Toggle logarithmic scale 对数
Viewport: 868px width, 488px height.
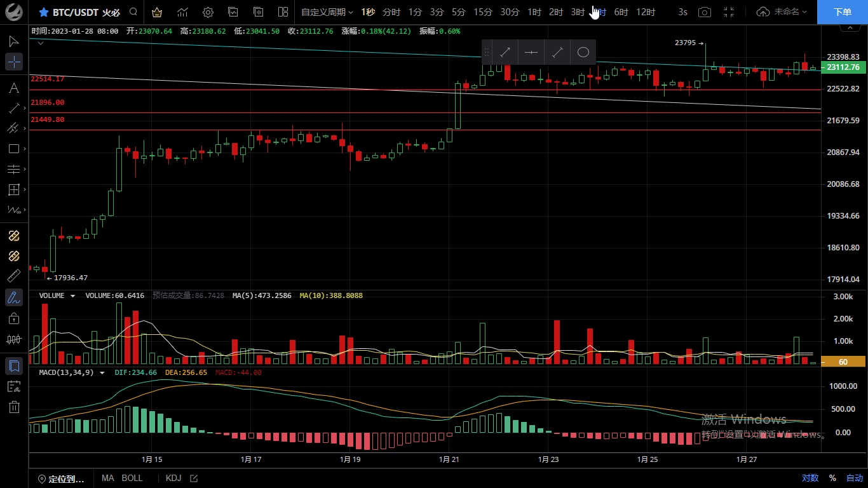click(x=810, y=478)
